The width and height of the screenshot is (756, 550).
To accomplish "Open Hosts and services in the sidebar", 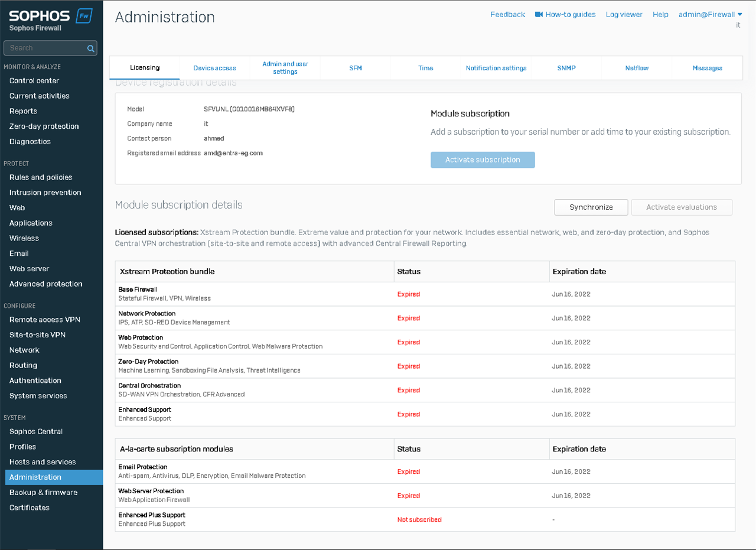I will click(x=43, y=462).
